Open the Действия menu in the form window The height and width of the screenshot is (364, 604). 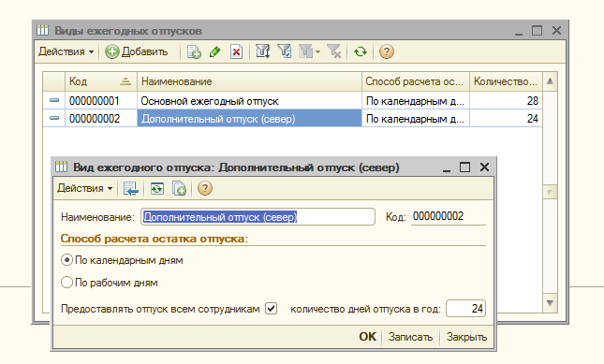[x=84, y=188]
